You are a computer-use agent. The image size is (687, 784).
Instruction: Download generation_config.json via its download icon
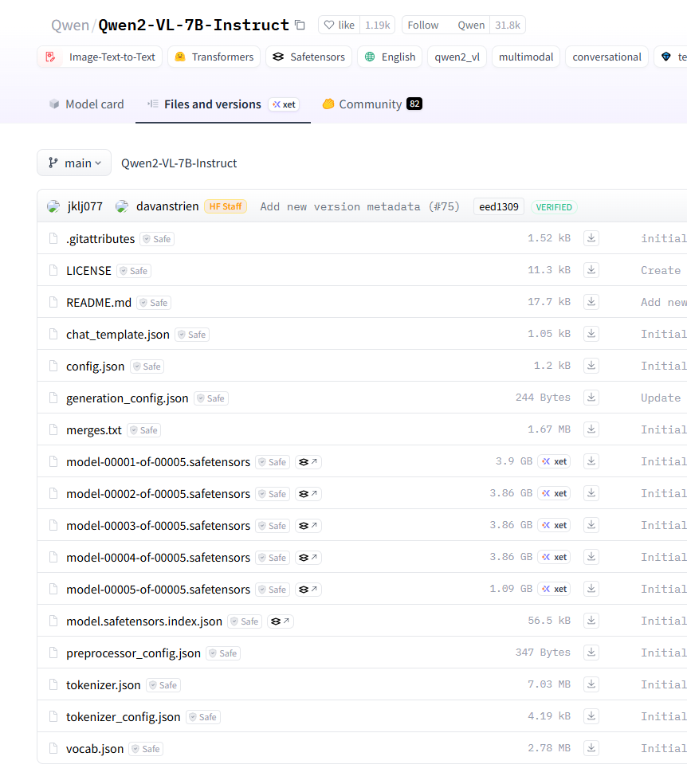(591, 398)
